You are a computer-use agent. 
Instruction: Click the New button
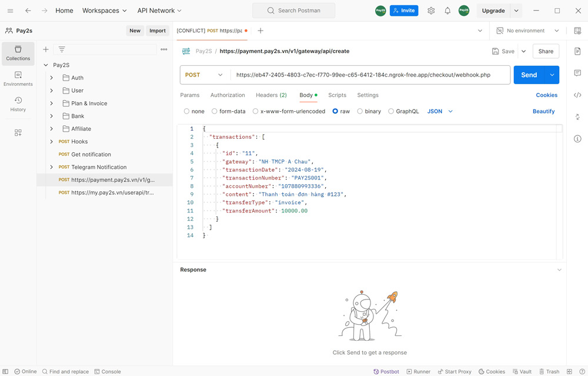pyautogui.click(x=135, y=31)
